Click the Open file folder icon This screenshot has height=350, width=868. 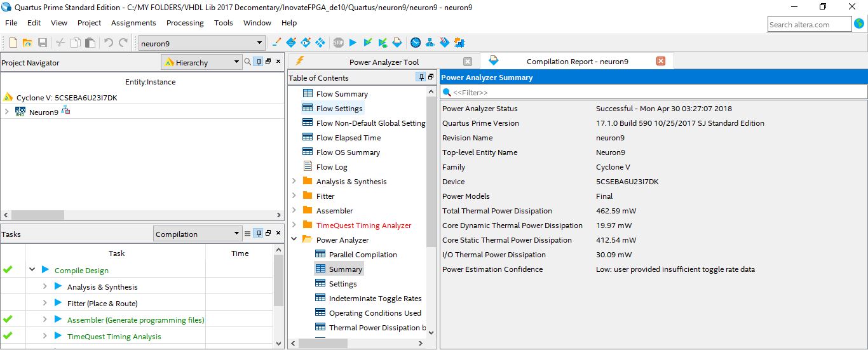[x=28, y=43]
